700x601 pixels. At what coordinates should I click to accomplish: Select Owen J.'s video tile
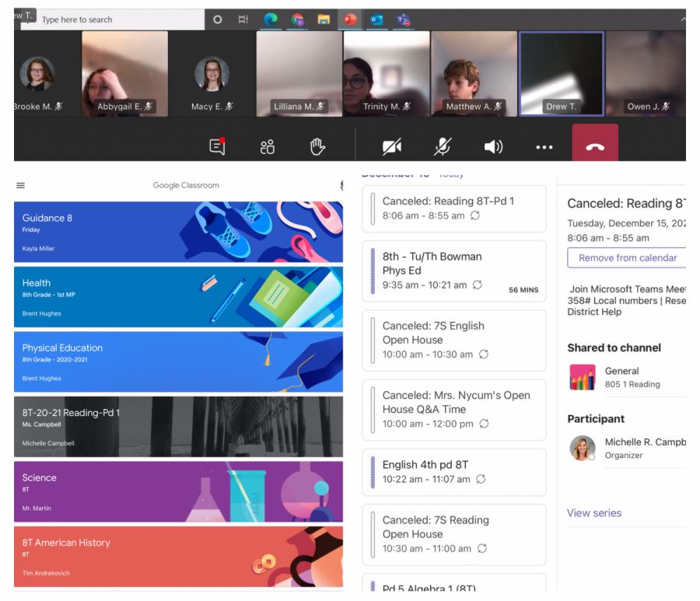coord(646,74)
